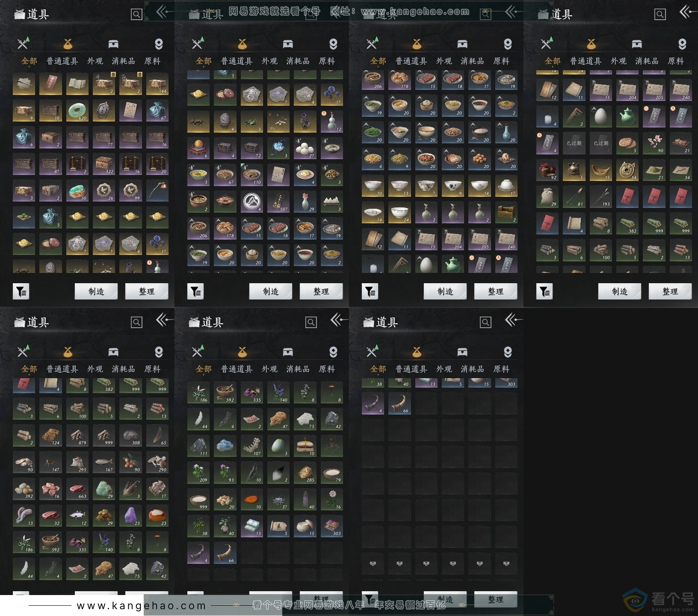Screen dimensions: 698x616
Task: Switch to 原料 tab in the bottom-middle panel
Action: (x=327, y=369)
